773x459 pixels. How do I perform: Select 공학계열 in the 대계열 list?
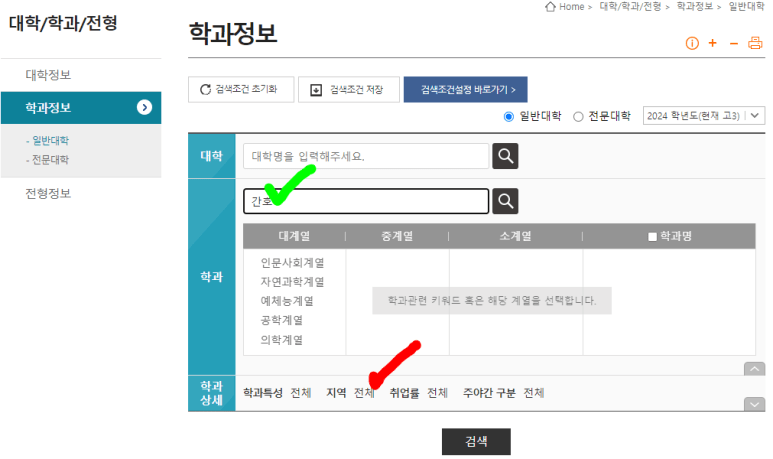pyautogui.click(x=281, y=320)
